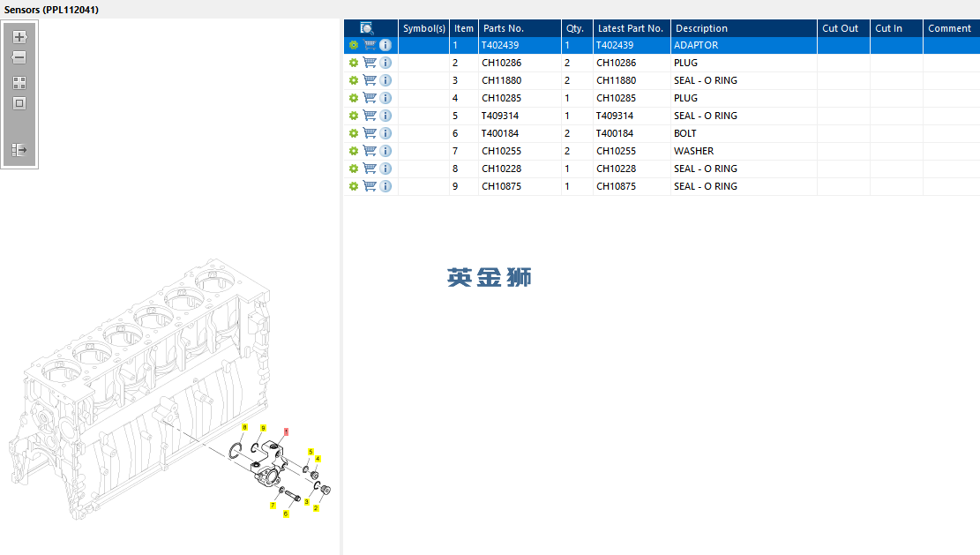Image resolution: width=980 pixels, height=555 pixels.
Task: Select the T409314 SEAL - O RING row
Action: [x=662, y=116]
